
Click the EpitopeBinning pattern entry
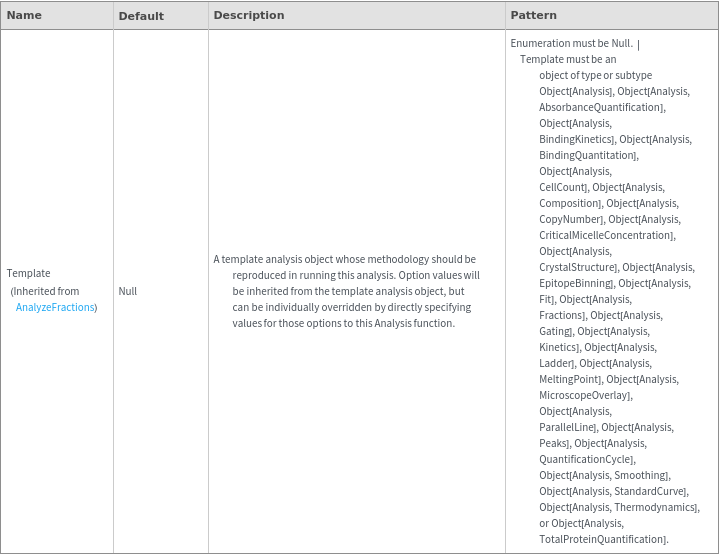[576, 283]
